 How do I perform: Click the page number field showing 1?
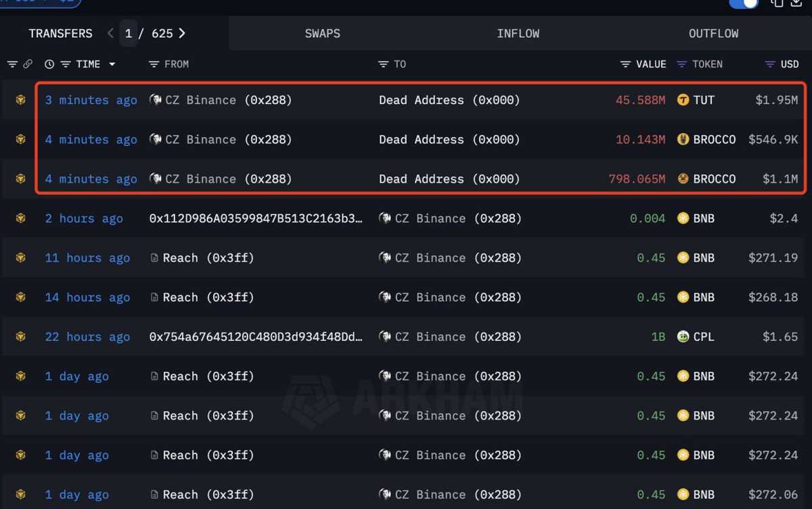point(129,33)
